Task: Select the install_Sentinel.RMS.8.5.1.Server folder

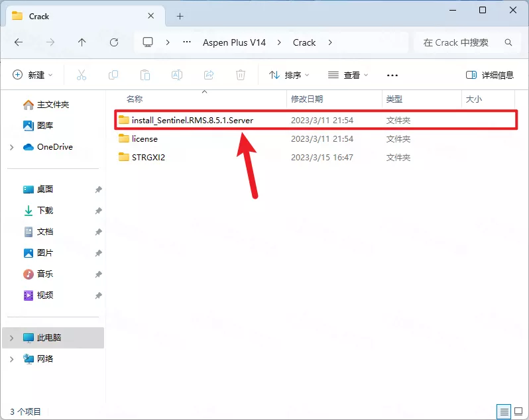Action: pos(192,120)
